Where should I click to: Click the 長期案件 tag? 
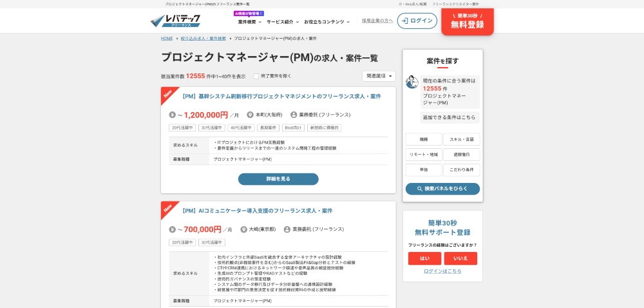click(x=268, y=128)
